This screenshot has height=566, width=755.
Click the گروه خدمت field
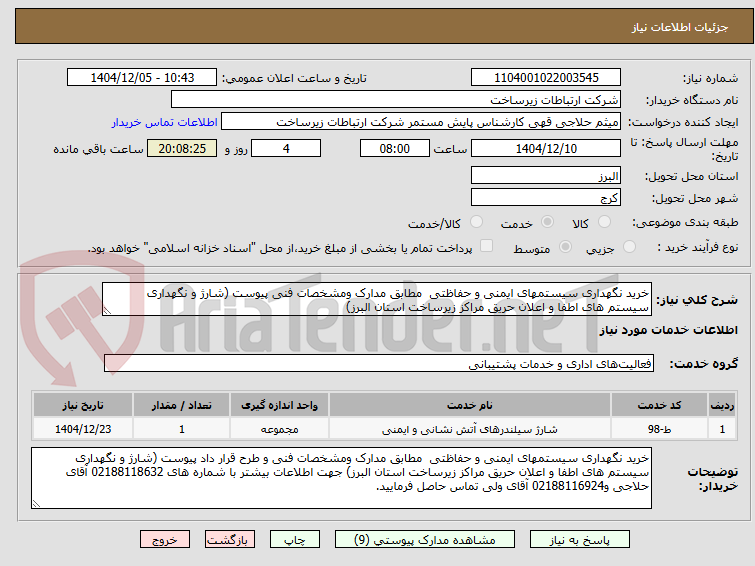pos(379,364)
